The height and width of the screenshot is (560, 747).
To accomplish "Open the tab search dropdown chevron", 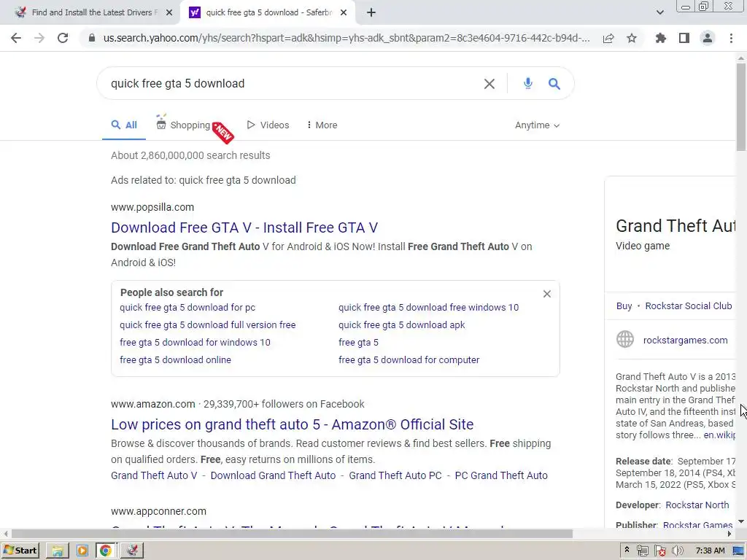I will click(x=659, y=13).
